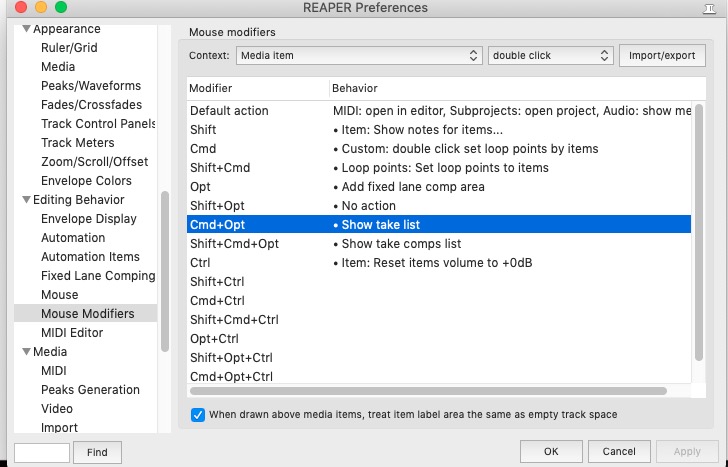Select the Shift+Cmd loop points row
This screenshot has height=467, width=728.
pos(438,168)
